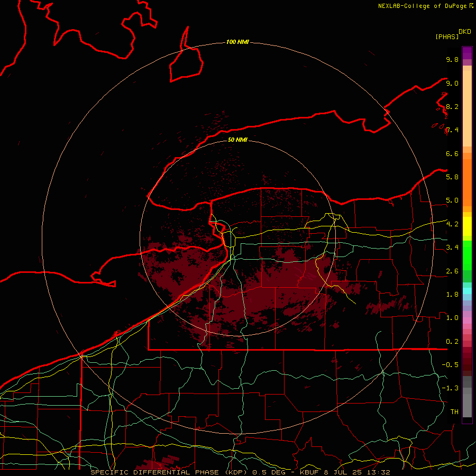476x476 pixels.
Task: Click the NEXLAB-College of DuPage credit text
Action: (423, 6)
